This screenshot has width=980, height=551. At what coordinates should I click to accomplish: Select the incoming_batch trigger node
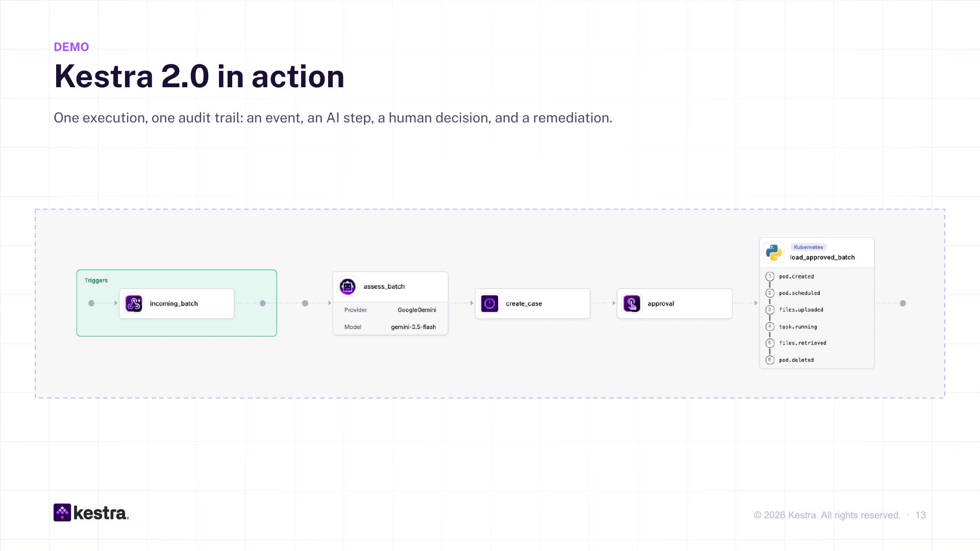177,304
